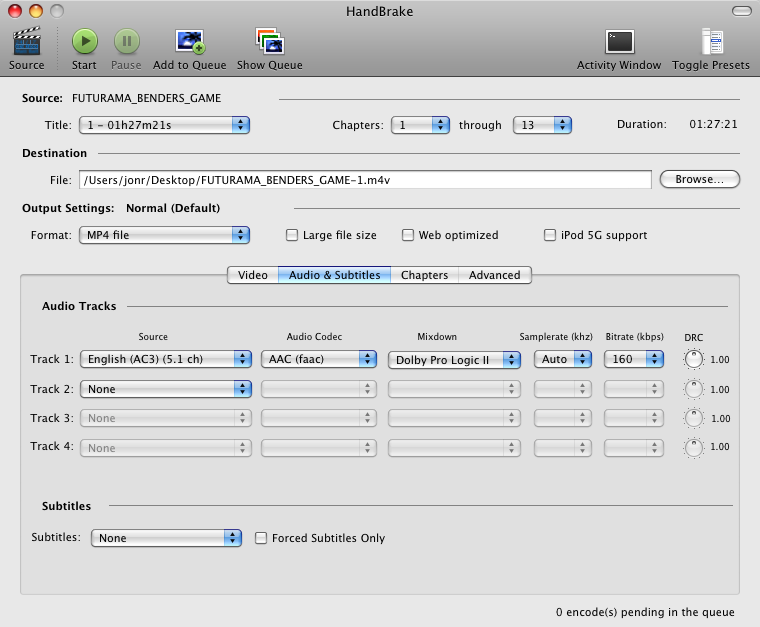
Task: Check iPod 5G support option
Action: pos(550,235)
